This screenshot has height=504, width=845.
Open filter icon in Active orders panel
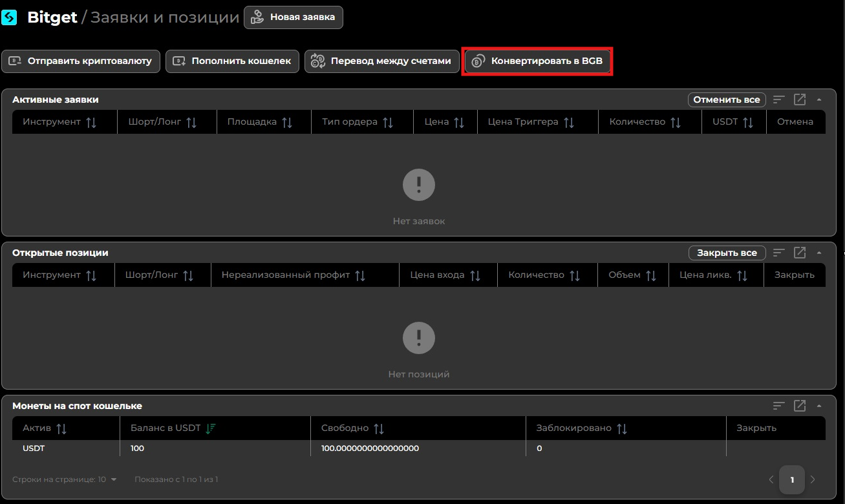[x=779, y=100]
